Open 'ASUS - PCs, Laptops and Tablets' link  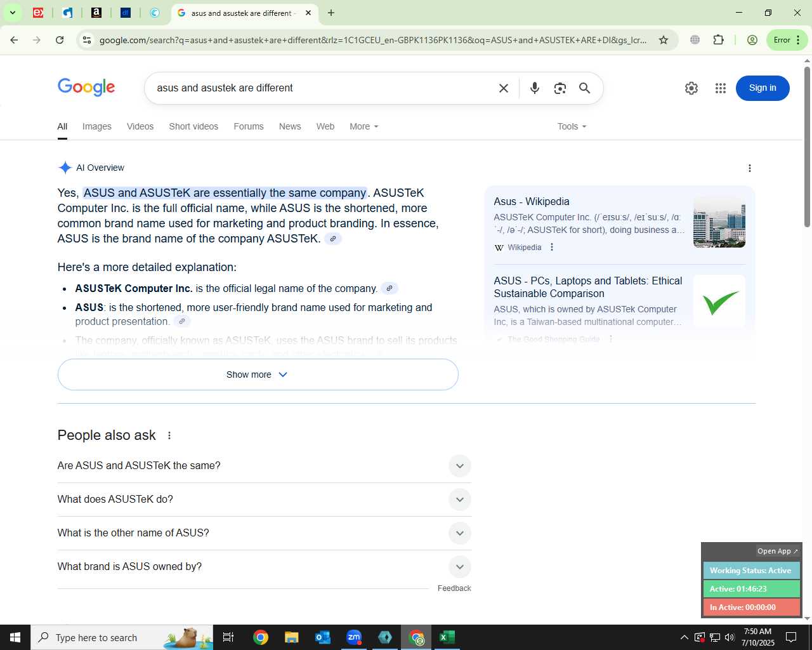coord(588,287)
